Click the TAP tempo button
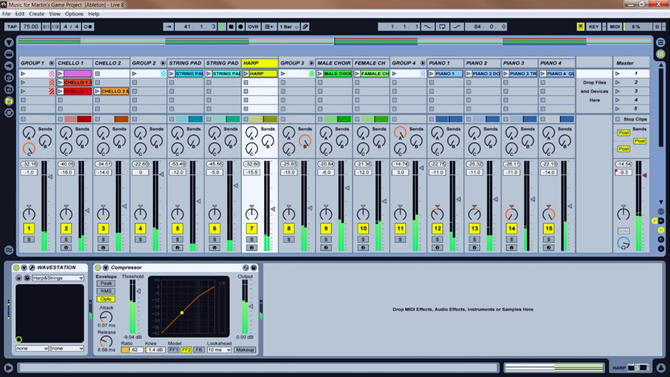670x377 pixels. 12,27
